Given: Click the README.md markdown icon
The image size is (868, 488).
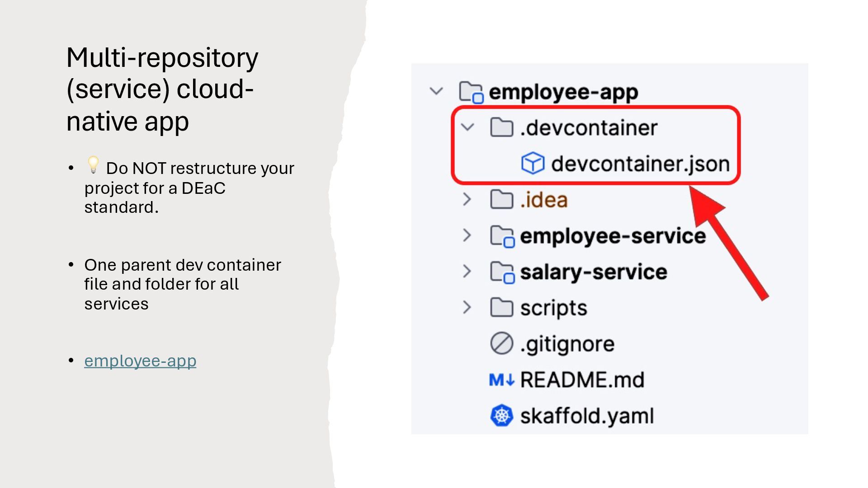Looking at the screenshot, I should click(x=501, y=380).
